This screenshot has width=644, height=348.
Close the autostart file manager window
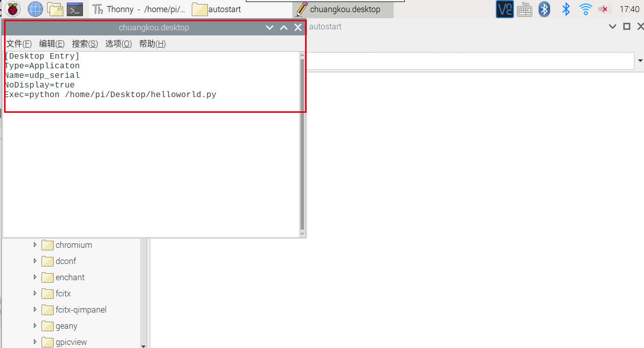click(x=640, y=26)
